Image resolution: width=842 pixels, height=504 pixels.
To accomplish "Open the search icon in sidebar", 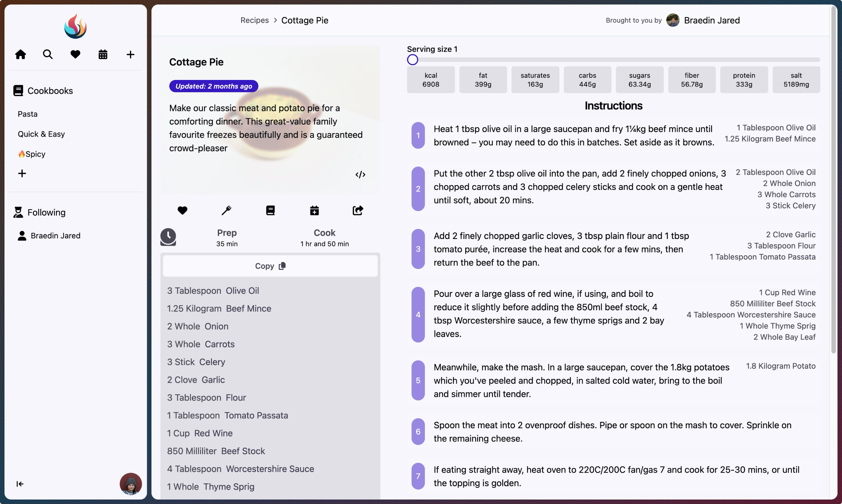I will [x=48, y=54].
